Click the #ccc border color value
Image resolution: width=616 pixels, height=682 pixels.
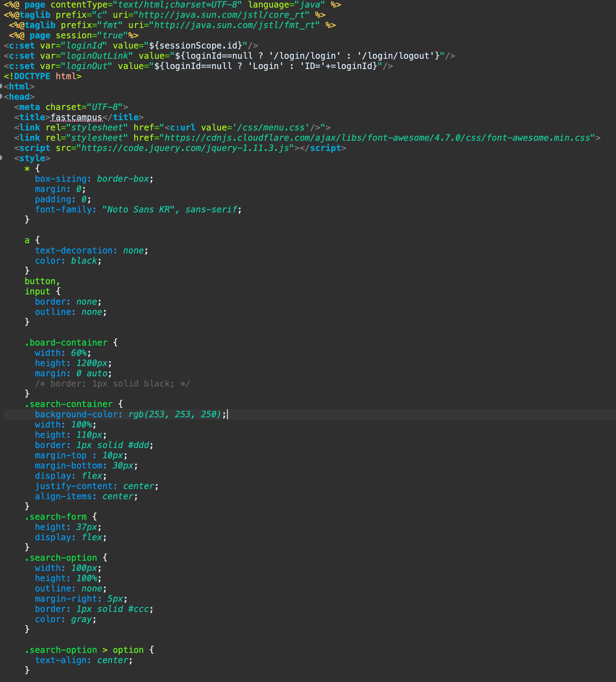click(x=139, y=609)
